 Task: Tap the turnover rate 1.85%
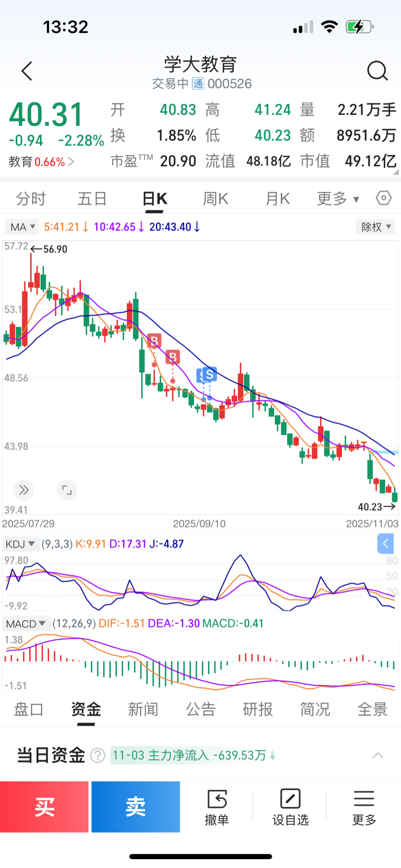pyautogui.click(x=176, y=136)
